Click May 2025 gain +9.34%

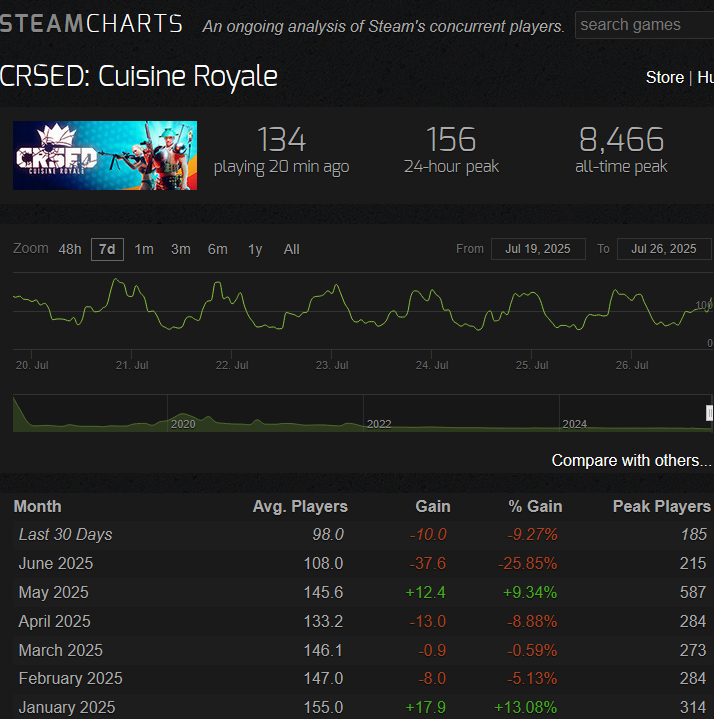point(530,592)
